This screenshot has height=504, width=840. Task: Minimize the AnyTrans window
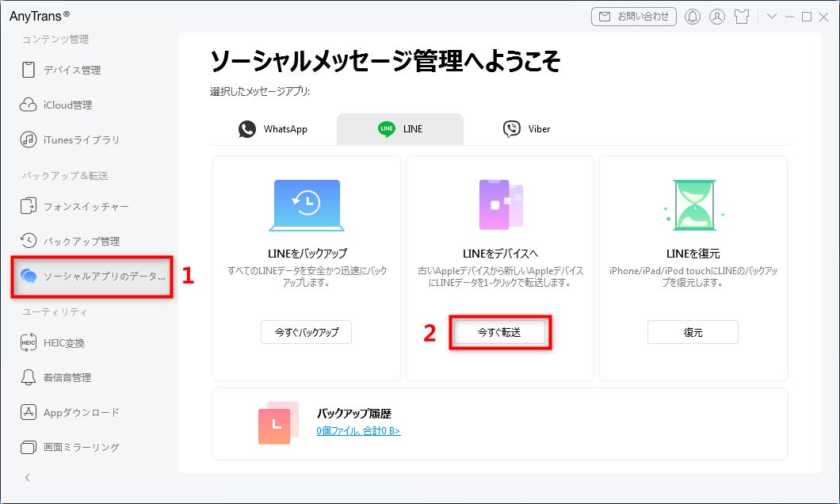(x=789, y=17)
